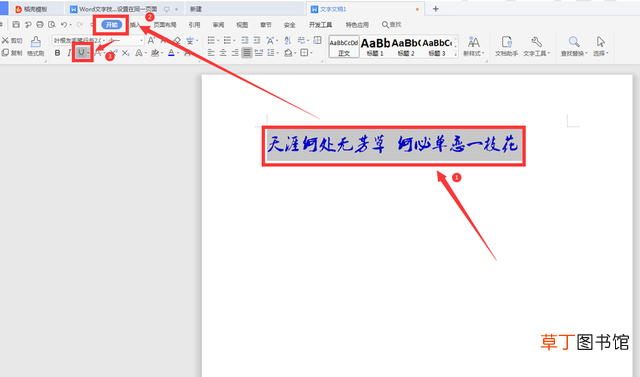Click the Print Preview icon
The width and height of the screenshot is (640, 377).
tap(51, 24)
